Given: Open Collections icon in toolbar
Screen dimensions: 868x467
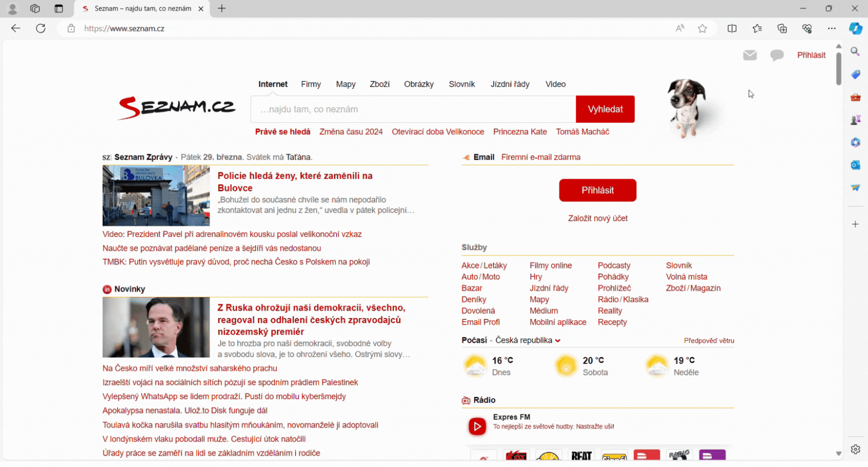Looking at the screenshot, I should click(782, 29).
